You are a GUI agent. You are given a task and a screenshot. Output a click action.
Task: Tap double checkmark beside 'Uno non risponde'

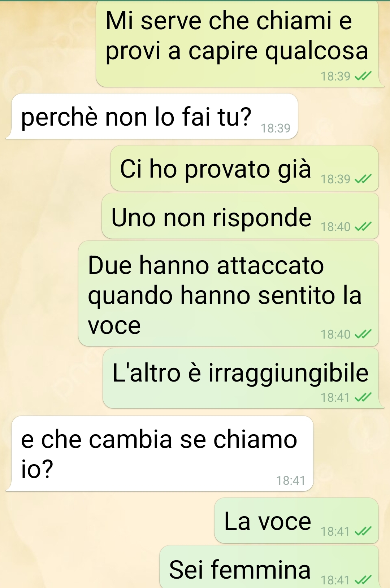click(x=363, y=226)
